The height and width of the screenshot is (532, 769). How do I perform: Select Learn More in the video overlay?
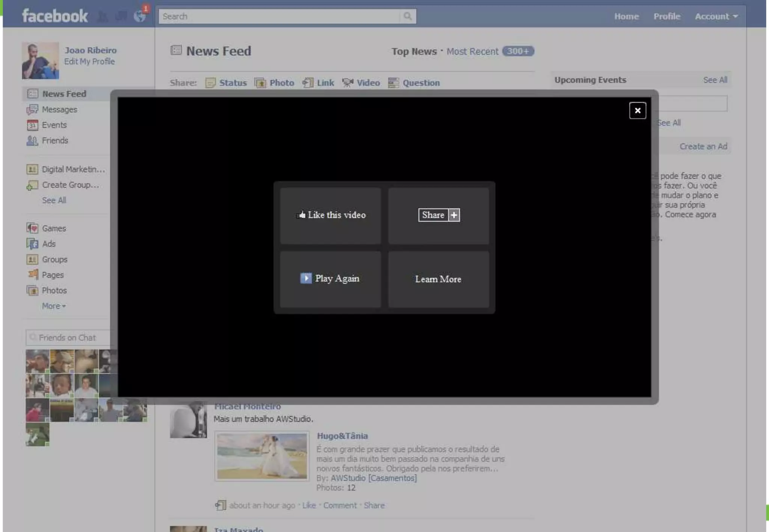pyautogui.click(x=438, y=279)
